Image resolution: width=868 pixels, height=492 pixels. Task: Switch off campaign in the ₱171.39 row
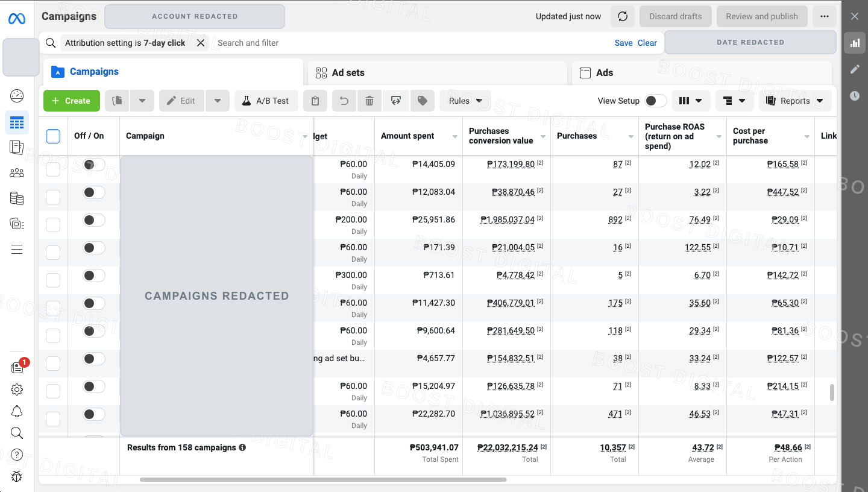pyautogui.click(x=94, y=248)
